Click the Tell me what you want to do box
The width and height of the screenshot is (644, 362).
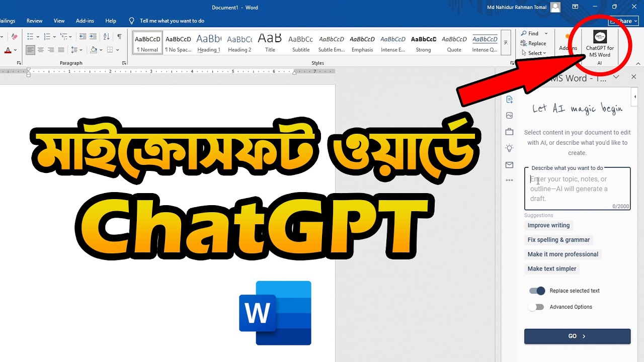click(167, 21)
